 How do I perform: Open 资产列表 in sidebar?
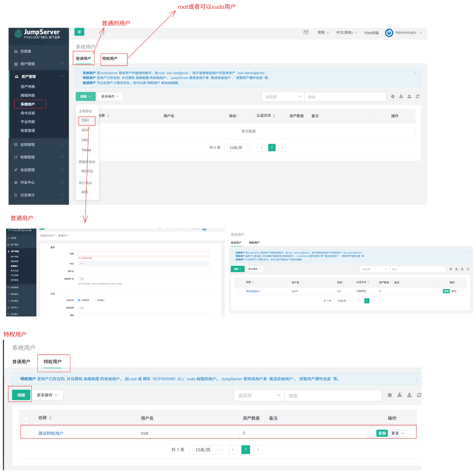tap(28, 87)
